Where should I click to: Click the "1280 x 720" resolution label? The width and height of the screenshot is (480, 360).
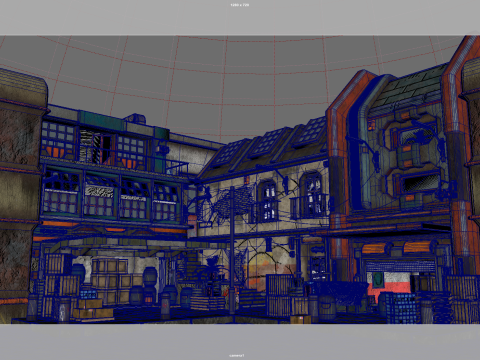240,5
